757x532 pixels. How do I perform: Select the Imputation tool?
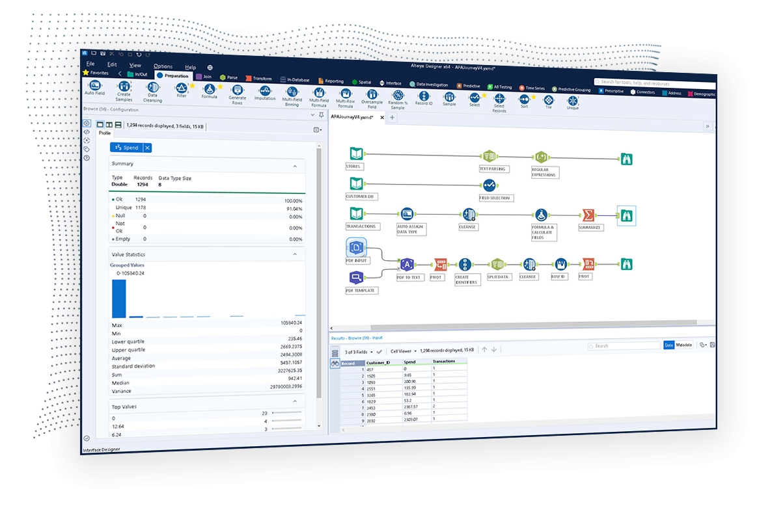(x=264, y=92)
